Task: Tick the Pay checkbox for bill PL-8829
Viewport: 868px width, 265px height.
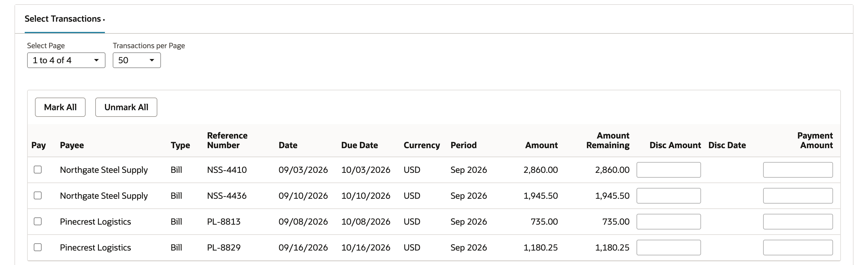Action: tap(38, 248)
